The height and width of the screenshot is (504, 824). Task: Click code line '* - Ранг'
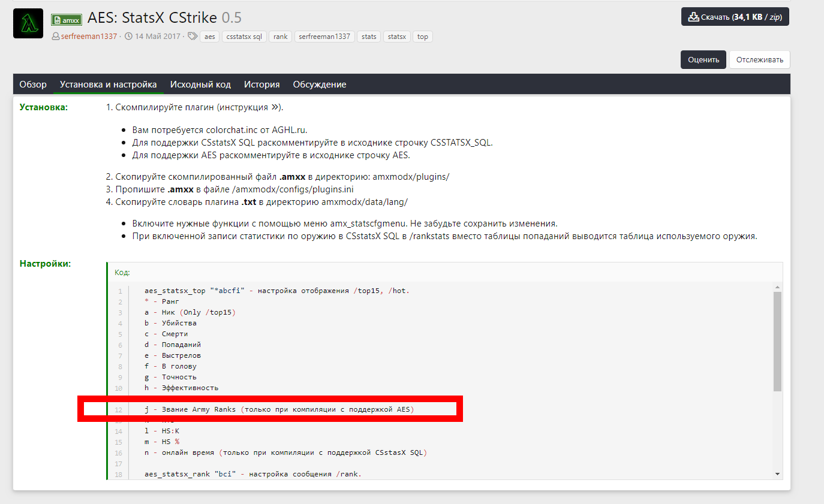point(162,301)
